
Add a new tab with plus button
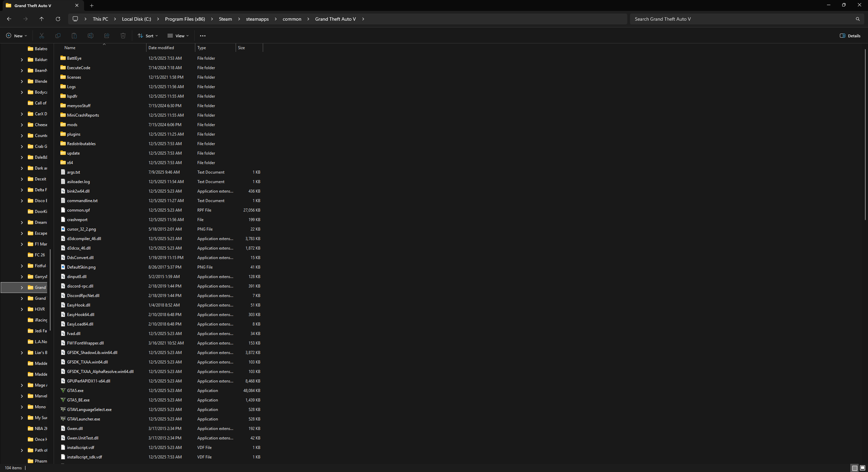92,5
